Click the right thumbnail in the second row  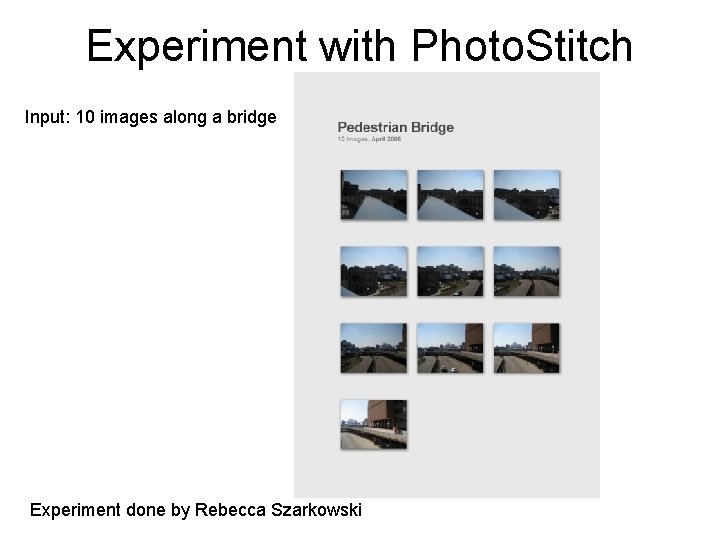tap(527, 271)
